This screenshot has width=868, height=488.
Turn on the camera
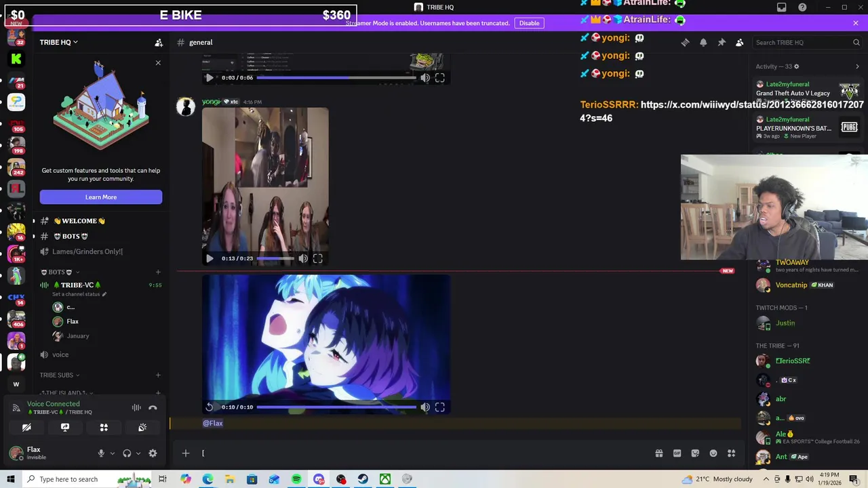pos(26,428)
